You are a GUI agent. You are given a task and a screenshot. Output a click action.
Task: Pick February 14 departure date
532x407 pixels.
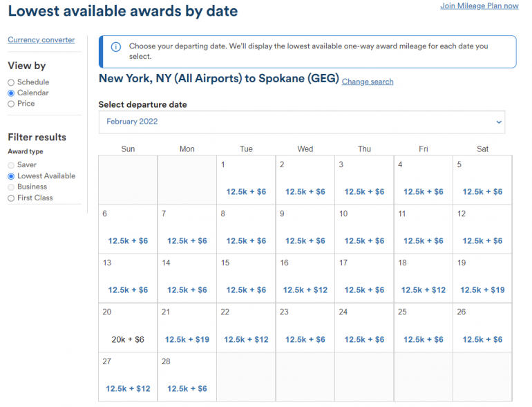(x=187, y=290)
